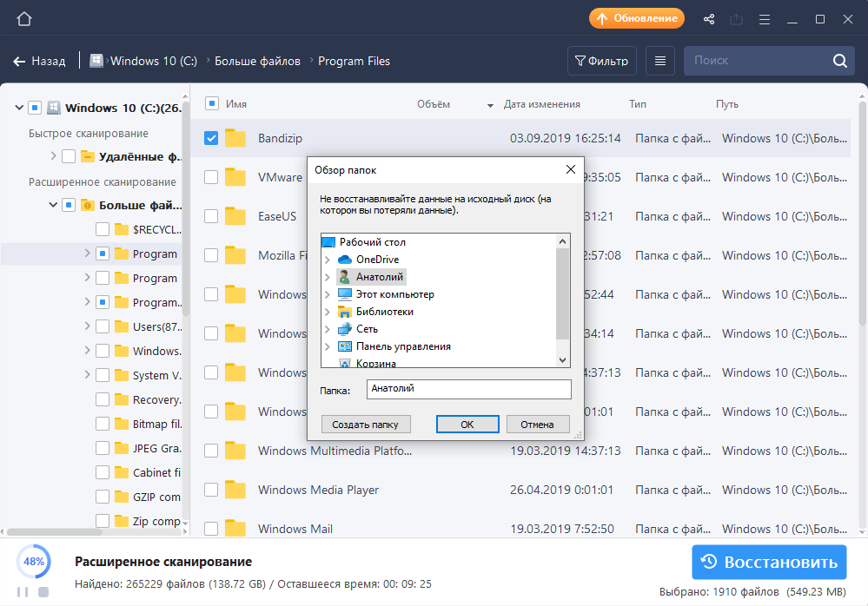
Task: Click the Панель управления icon
Action: click(x=344, y=346)
